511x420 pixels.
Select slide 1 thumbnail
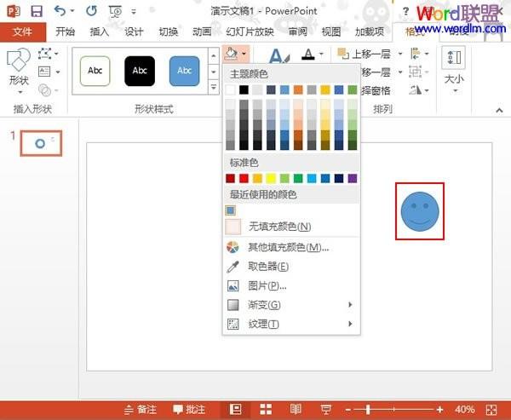(41, 143)
